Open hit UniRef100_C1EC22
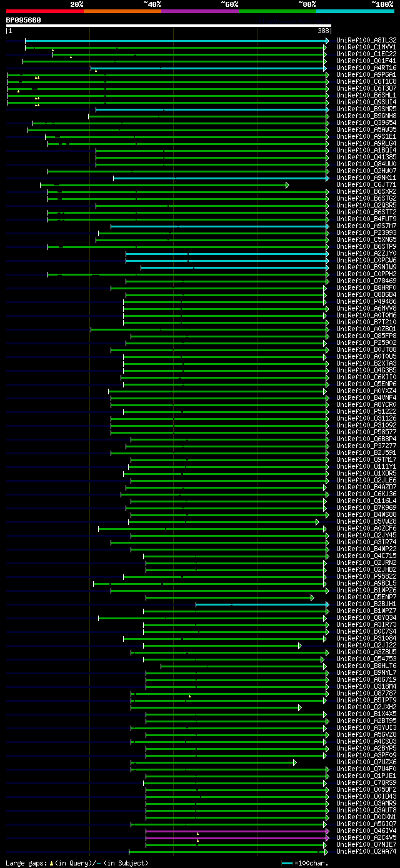This screenshot has height=868, width=400. [x=366, y=54]
